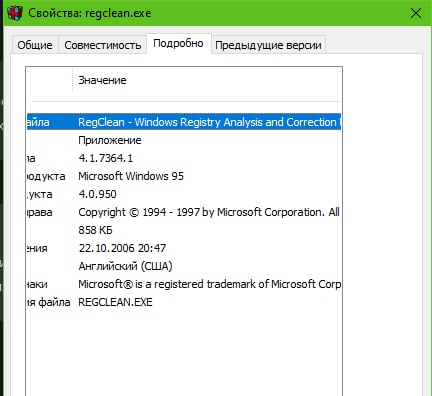The image size is (432, 396).
Task: Click the product version 4.0.950
Action: tap(98, 194)
